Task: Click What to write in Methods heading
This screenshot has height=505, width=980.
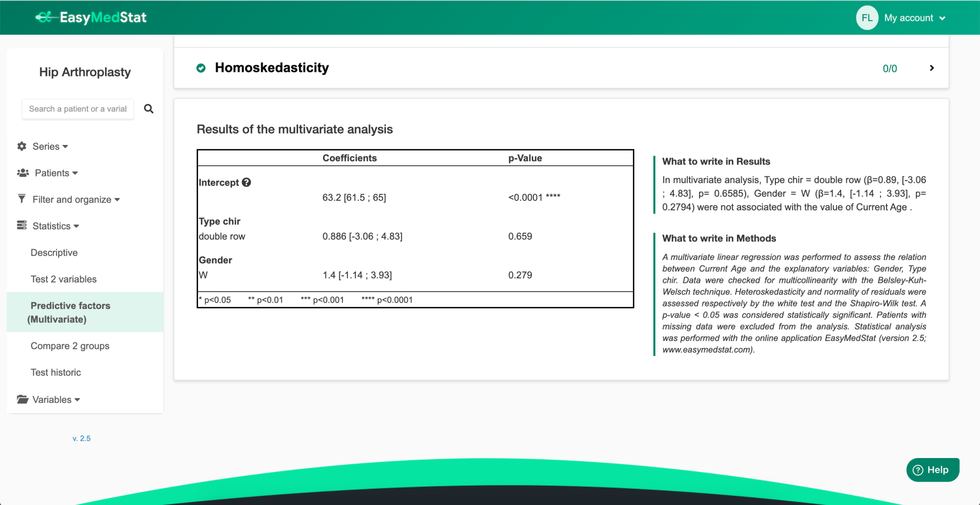Action: click(719, 238)
